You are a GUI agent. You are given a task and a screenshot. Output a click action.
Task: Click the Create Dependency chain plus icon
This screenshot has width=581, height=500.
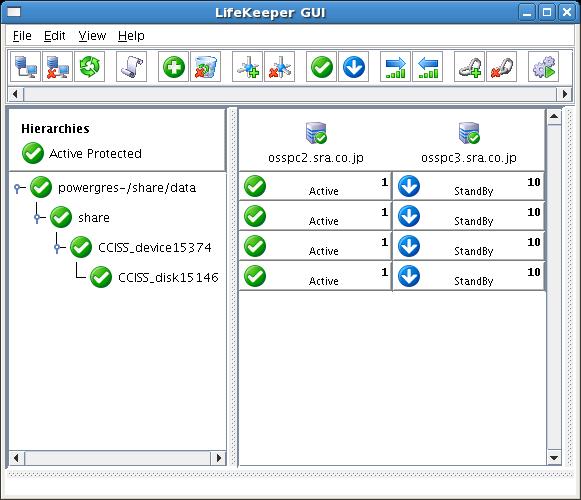(469, 67)
